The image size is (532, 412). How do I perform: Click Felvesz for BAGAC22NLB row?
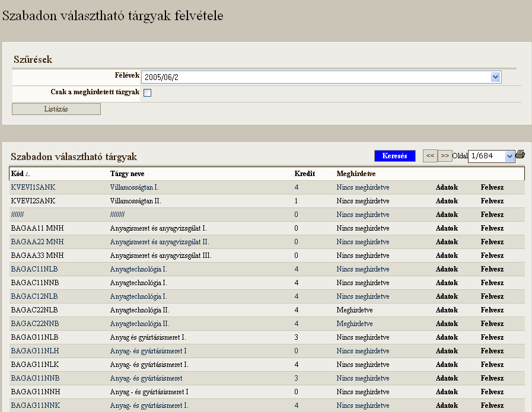[492, 310]
